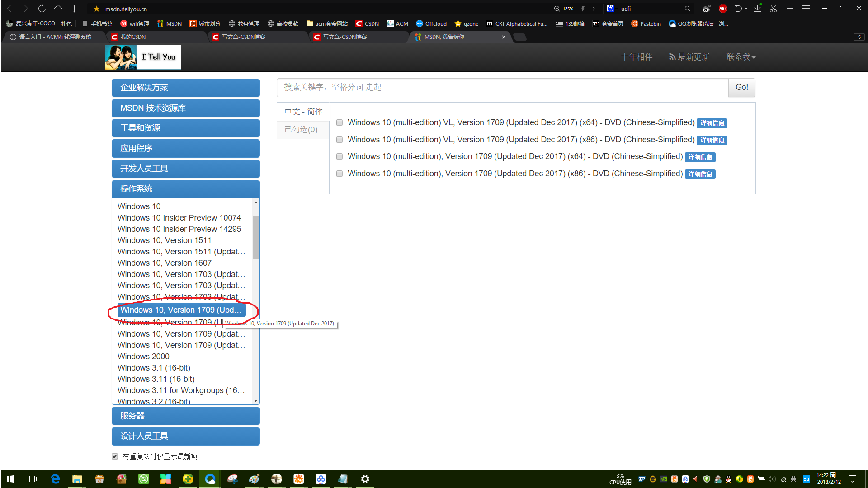Click the home page icon
Viewport: 868px width, 488px height.
point(58,9)
